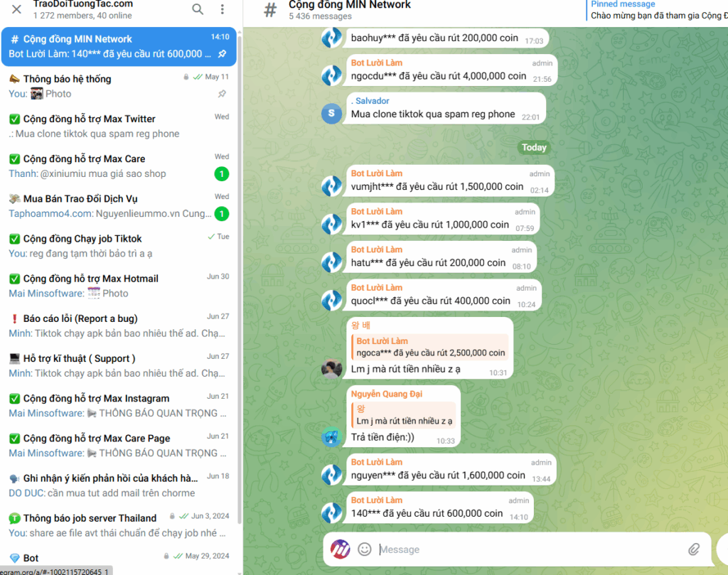Open the Thông báo hệ thống topic
The height and width of the screenshot is (575, 728).
pos(119,86)
